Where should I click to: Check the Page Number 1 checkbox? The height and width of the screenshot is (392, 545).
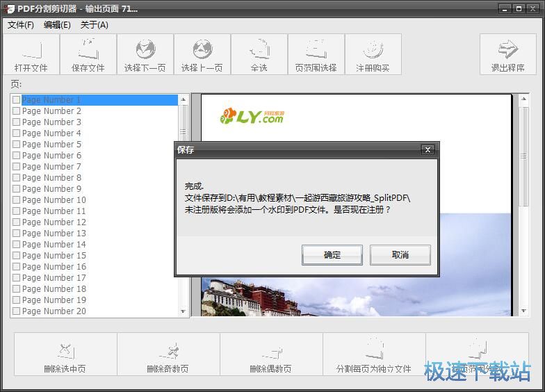pos(17,100)
